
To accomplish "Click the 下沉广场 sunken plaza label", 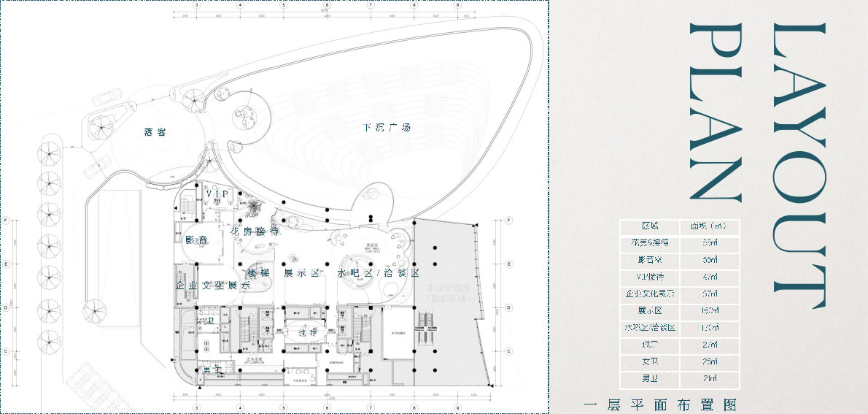I will point(387,128).
